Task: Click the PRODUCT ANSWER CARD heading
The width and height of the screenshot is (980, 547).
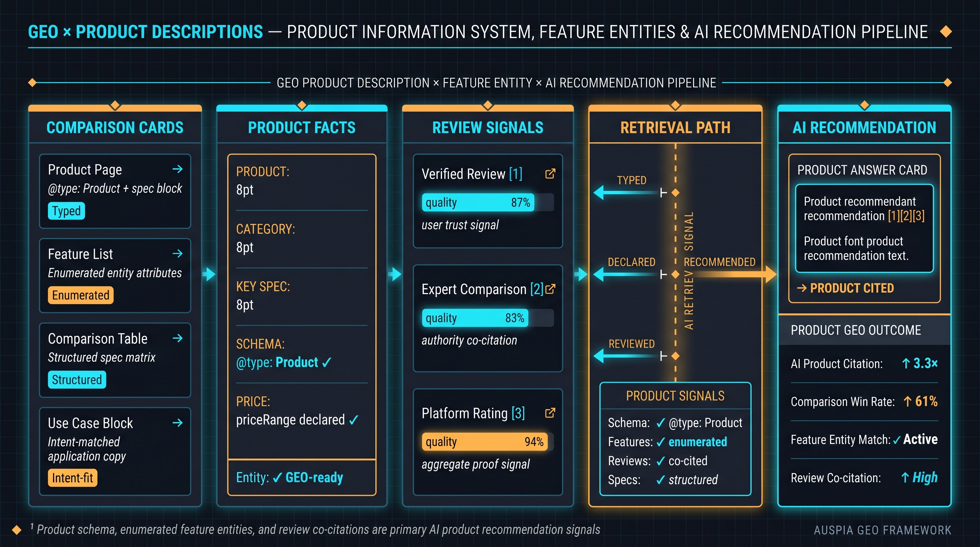Action: click(x=862, y=170)
